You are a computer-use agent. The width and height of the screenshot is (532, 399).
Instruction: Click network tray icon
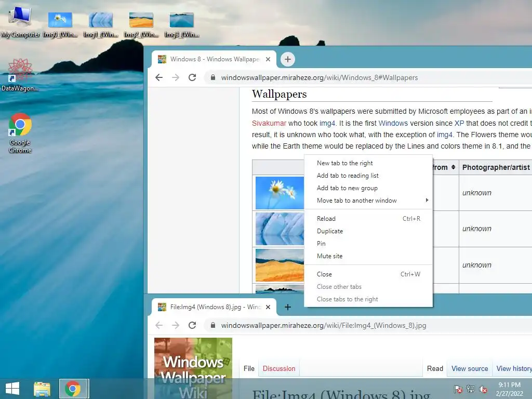pyautogui.click(x=471, y=389)
